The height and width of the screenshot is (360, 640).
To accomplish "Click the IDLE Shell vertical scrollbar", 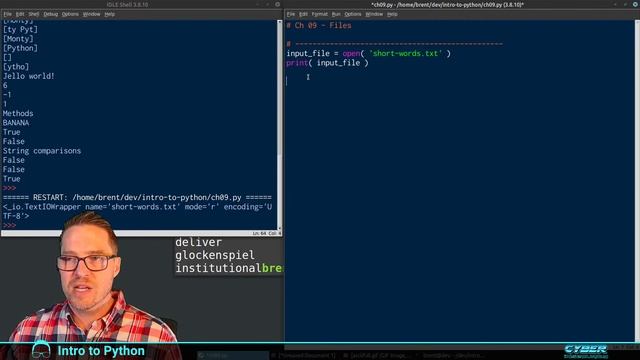I will [x=280, y=125].
